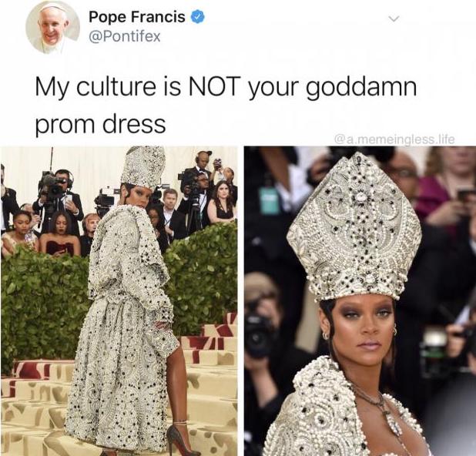Click the blue verified badge

(x=198, y=17)
